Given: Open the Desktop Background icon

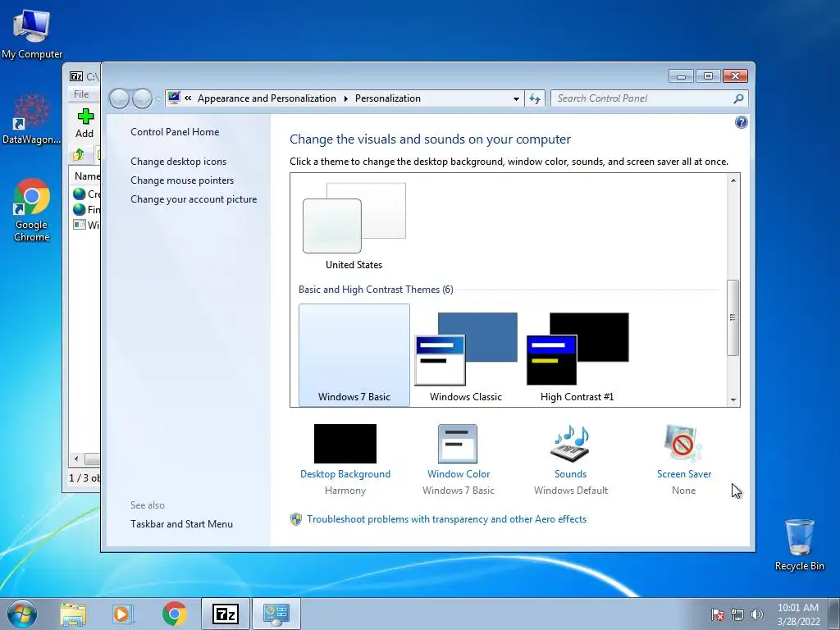Looking at the screenshot, I should [345, 444].
